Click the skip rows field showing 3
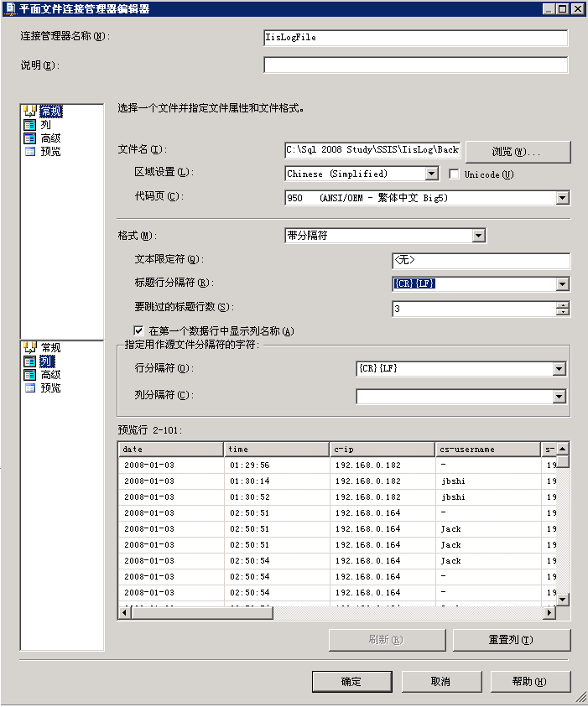The width and height of the screenshot is (588, 707). [x=475, y=309]
